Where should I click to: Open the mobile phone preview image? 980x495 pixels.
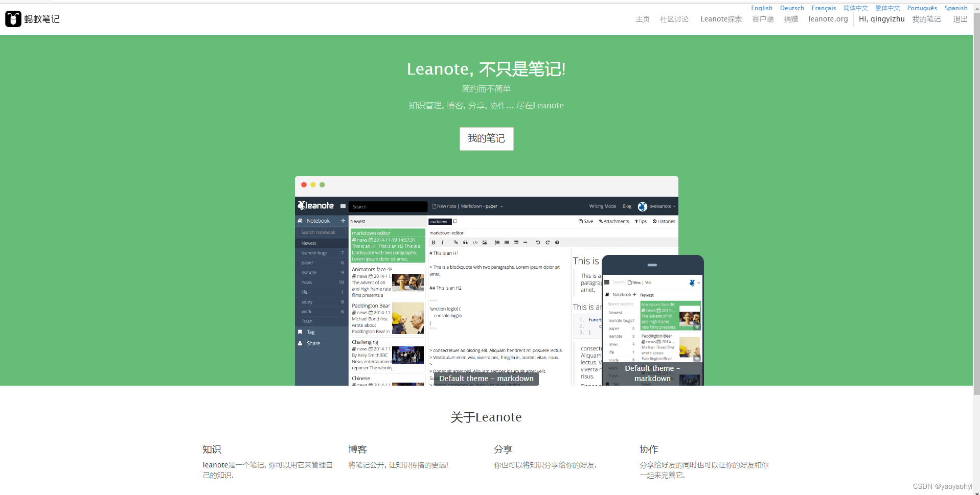(x=652, y=320)
